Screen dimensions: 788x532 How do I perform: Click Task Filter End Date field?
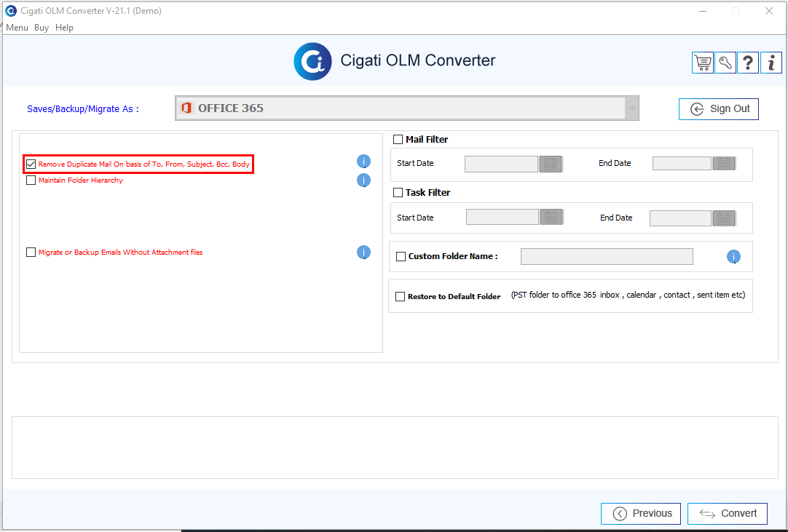point(680,218)
